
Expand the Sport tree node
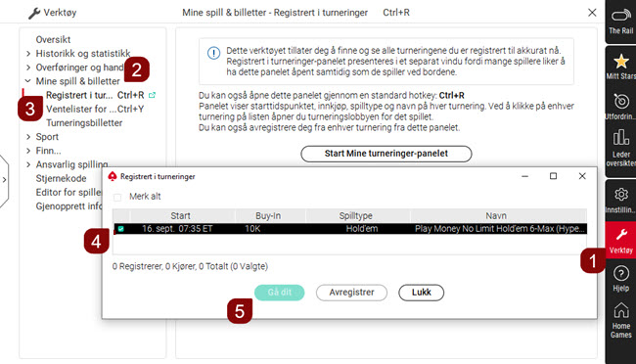click(28, 137)
